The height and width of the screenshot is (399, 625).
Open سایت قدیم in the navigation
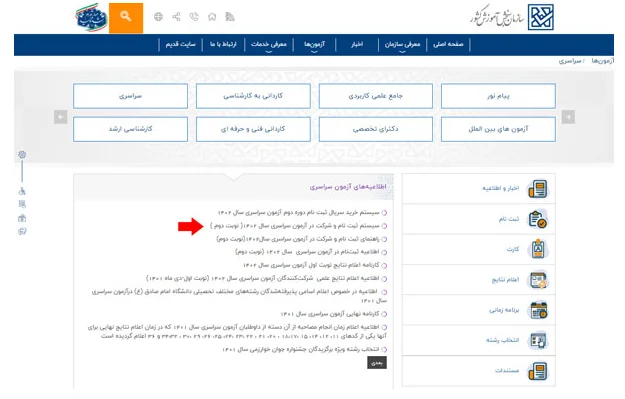[181, 44]
